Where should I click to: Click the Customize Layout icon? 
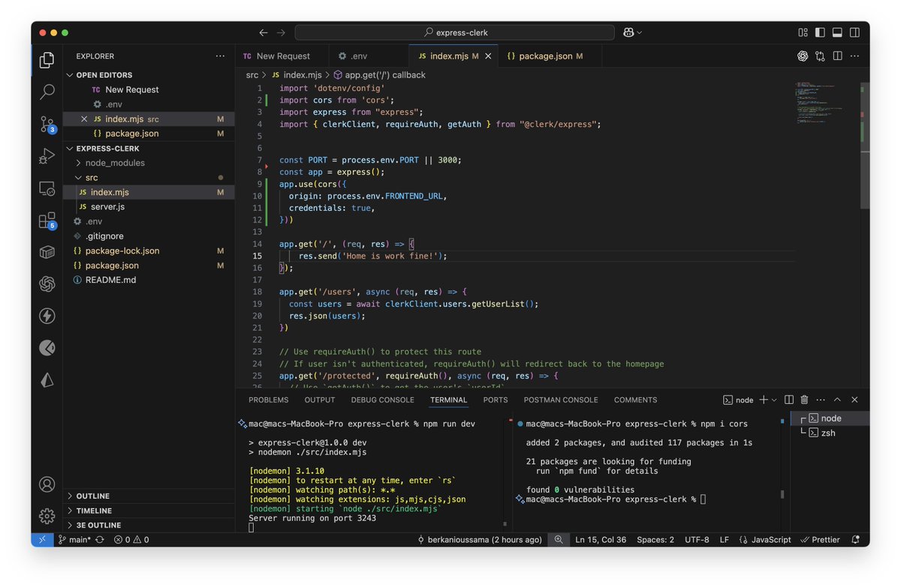point(803,32)
